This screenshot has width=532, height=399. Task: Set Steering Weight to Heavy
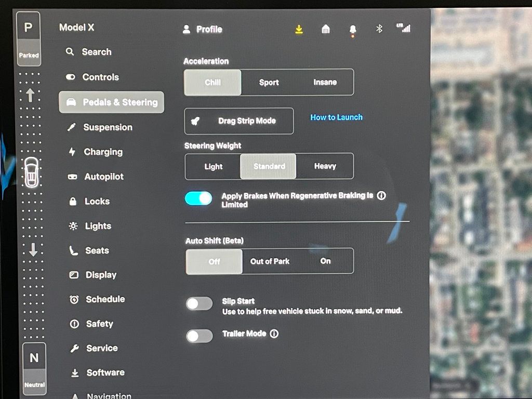coord(325,166)
